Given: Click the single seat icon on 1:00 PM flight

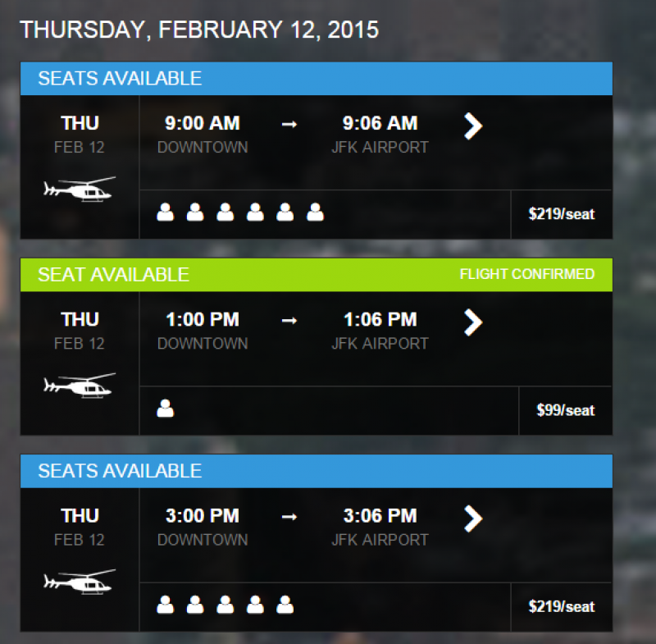Looking at the screenshot, I should pyautogui.click(x=166, y=408).
